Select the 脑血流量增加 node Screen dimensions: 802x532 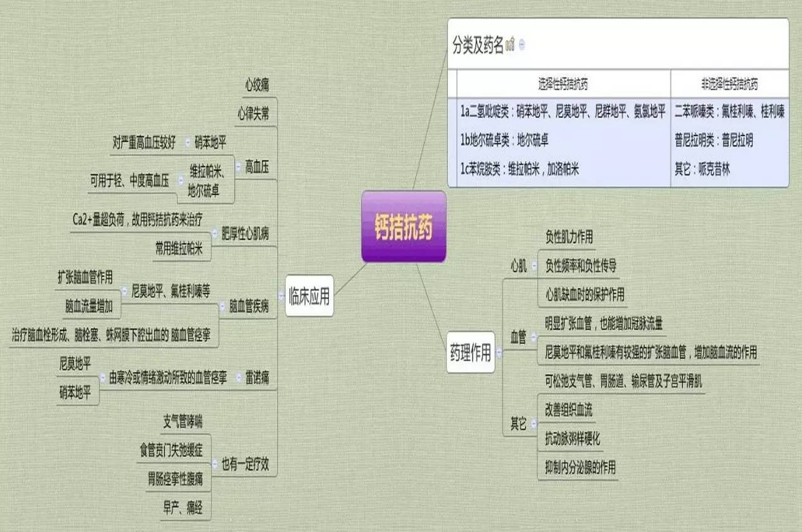(88, 306)
